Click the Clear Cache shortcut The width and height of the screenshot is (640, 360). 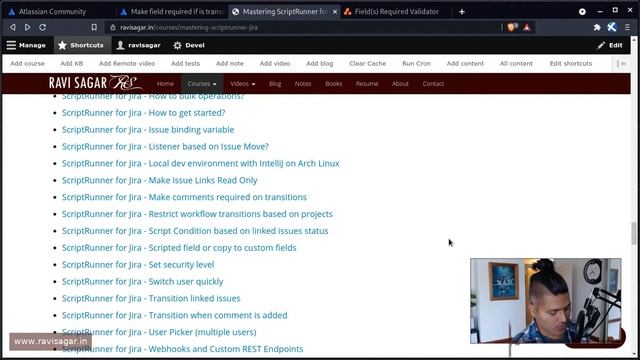tap(368, 64)
